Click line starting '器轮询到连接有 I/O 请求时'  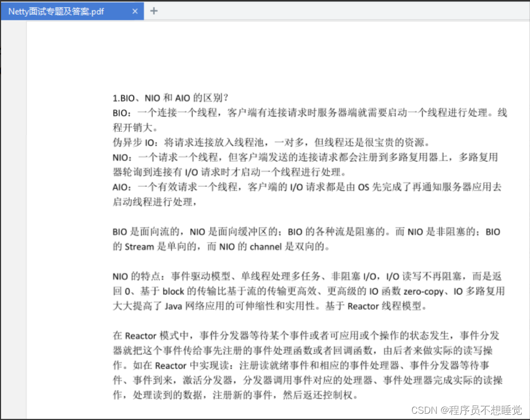point(230,172)
